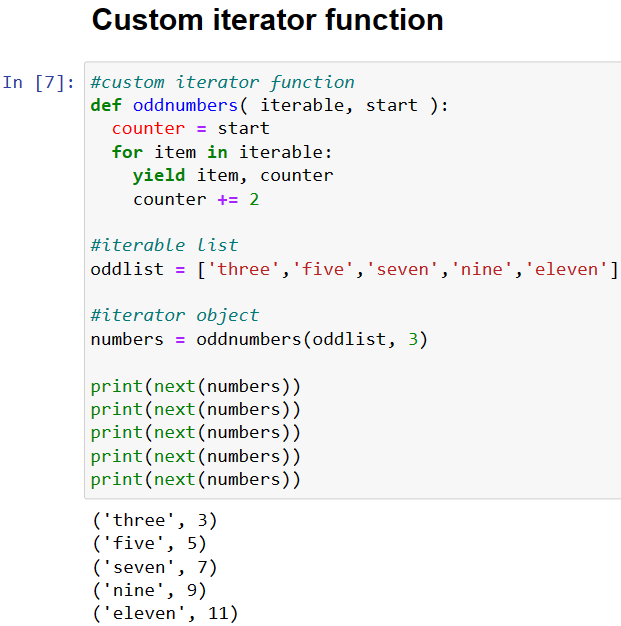Click output line ('nine', 9)

[149, 590]
